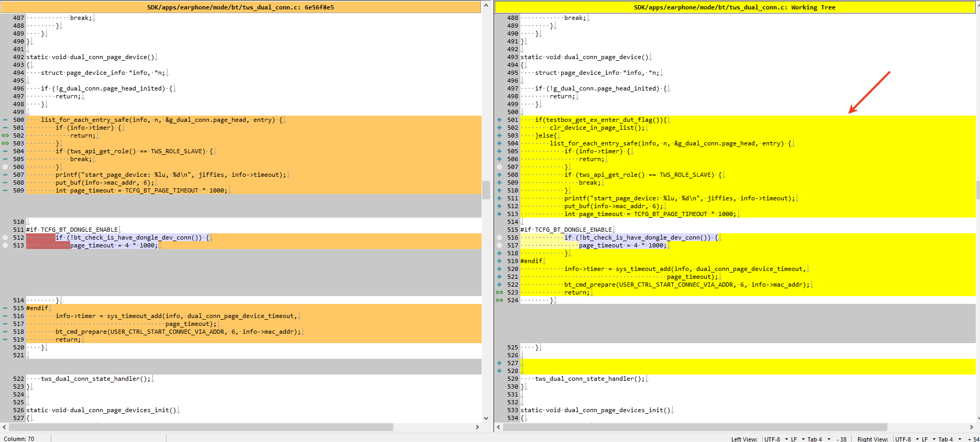Click "clr_device_in_page_list();" in the right pane

coord(597,128)
